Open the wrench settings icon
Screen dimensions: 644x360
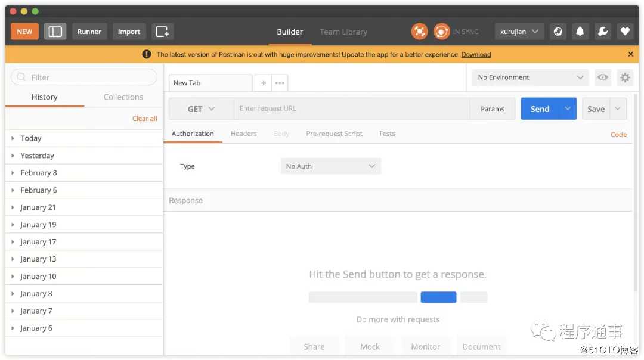tap(602, 32)
